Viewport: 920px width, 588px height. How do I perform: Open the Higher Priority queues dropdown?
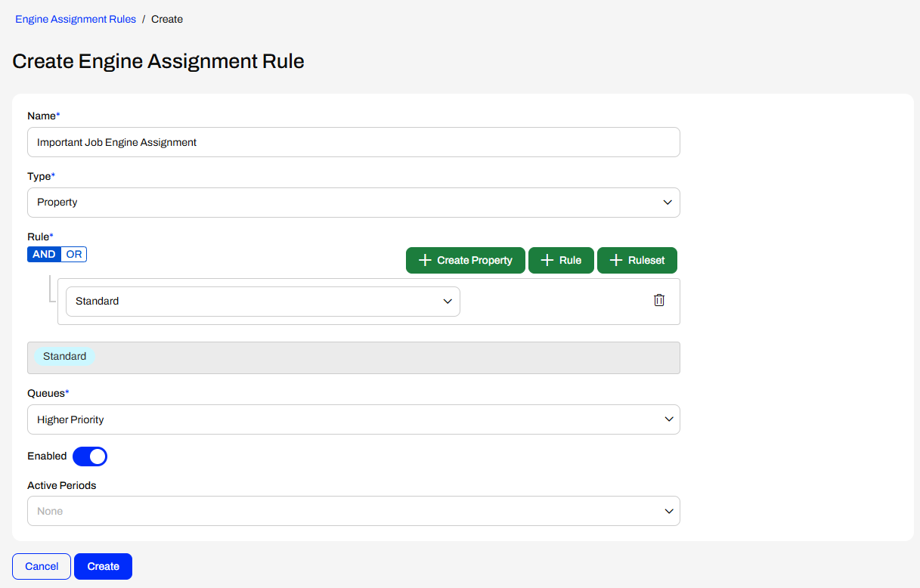coord(354,419)
